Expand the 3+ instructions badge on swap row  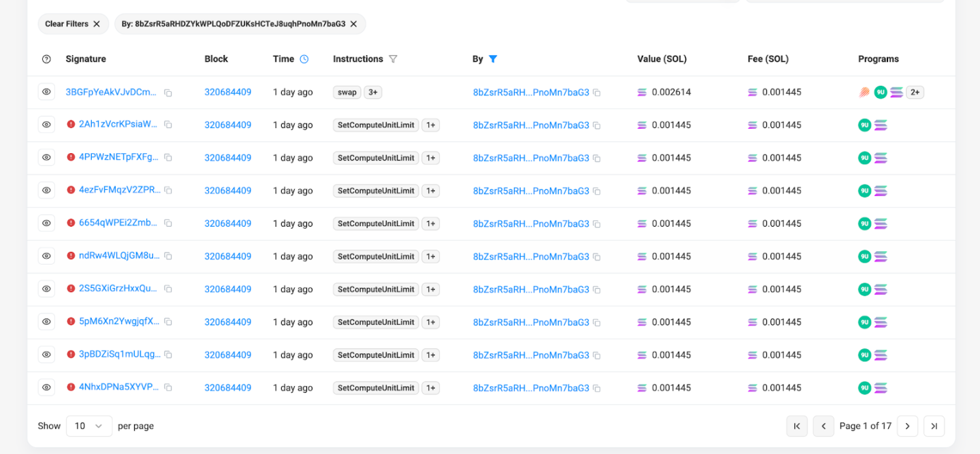[373, 93]
